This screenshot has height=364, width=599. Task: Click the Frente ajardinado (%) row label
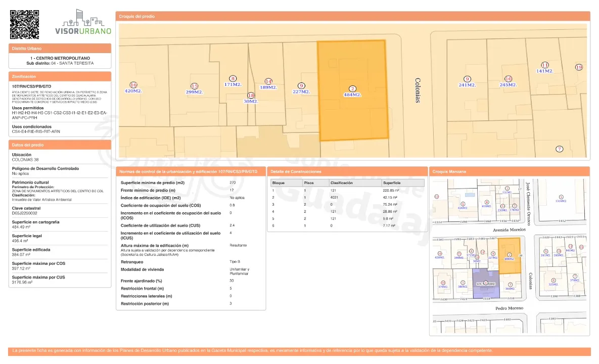(x=142, y=281)
